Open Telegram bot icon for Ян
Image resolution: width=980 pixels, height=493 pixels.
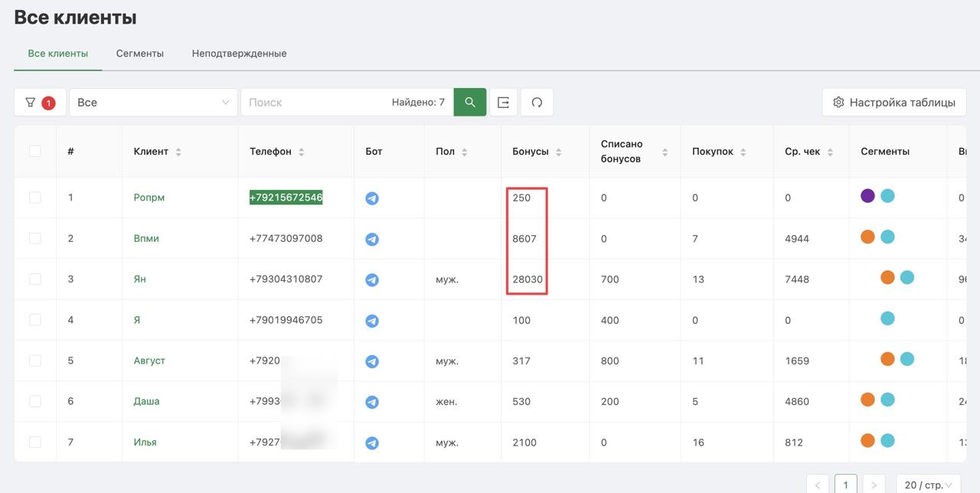click(x=372, y=279)
